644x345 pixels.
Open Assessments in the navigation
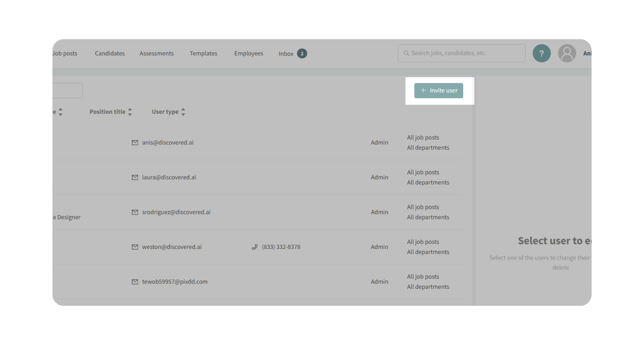(x=156, y=53)
